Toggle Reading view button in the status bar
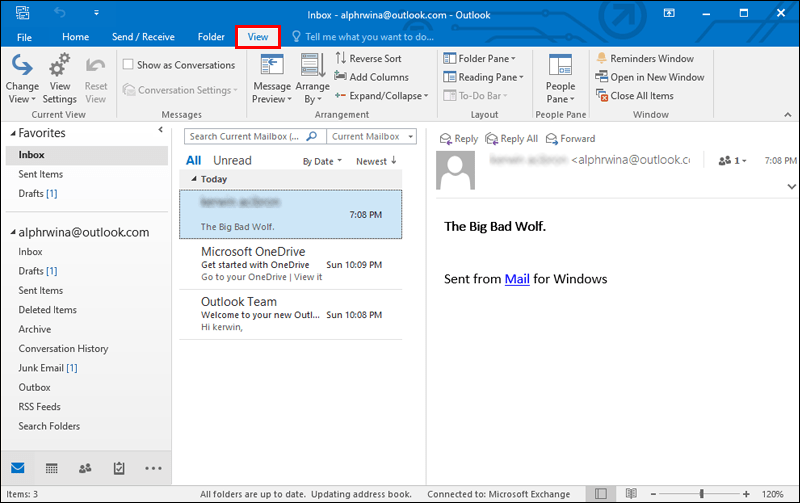This screenshot has width=800, height=503. [631, 493]
